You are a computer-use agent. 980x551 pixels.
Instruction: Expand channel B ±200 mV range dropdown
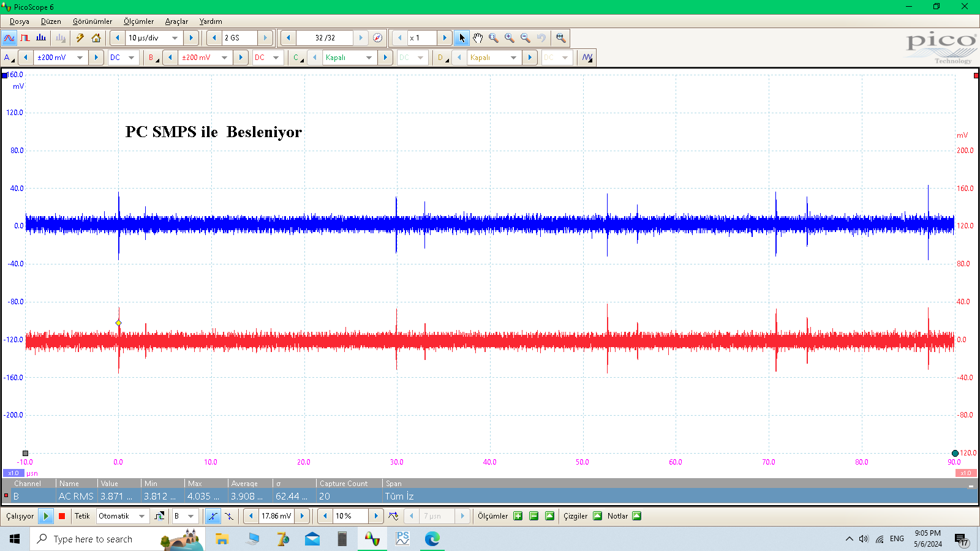click(224, 58)
